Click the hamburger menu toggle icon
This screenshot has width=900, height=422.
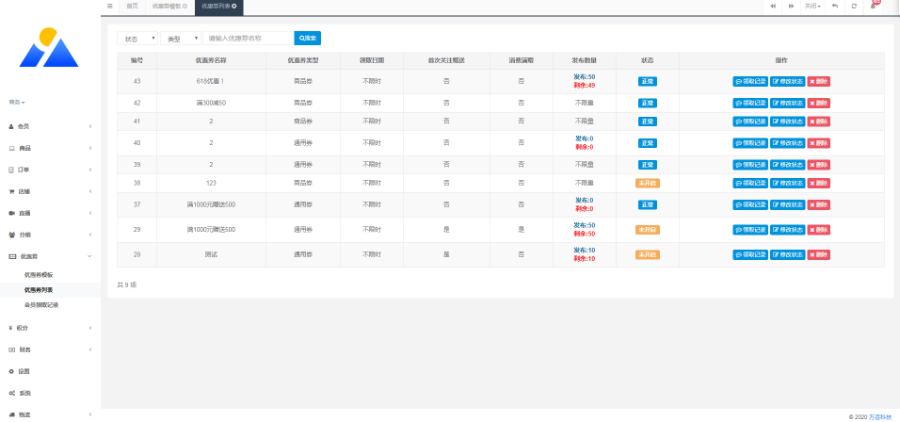pos(110,6)
